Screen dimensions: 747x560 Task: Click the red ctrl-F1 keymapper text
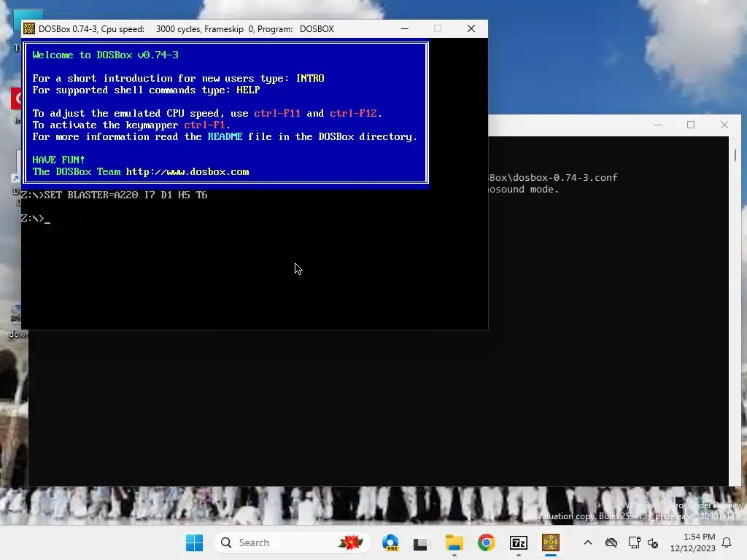point(204,125)
